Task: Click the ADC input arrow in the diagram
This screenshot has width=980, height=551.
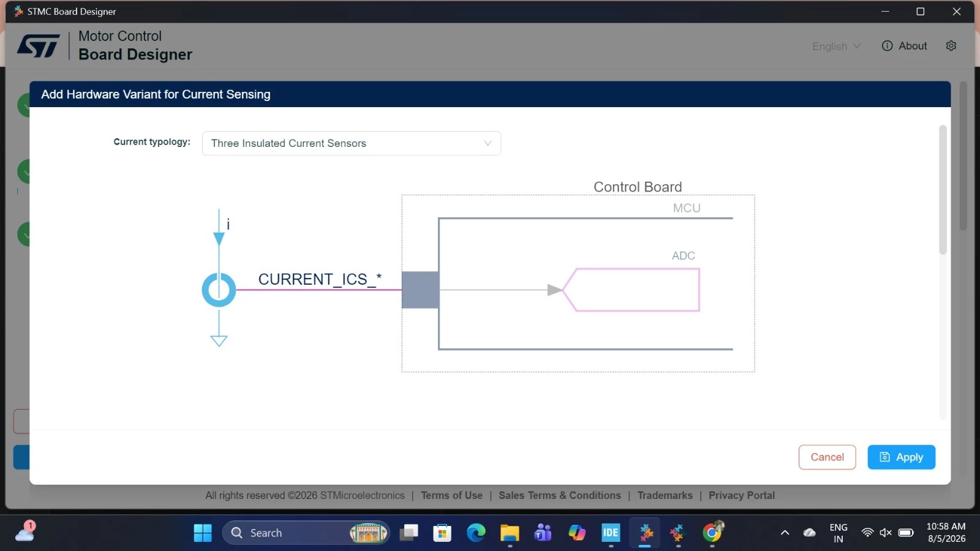Action: [554, 290]
